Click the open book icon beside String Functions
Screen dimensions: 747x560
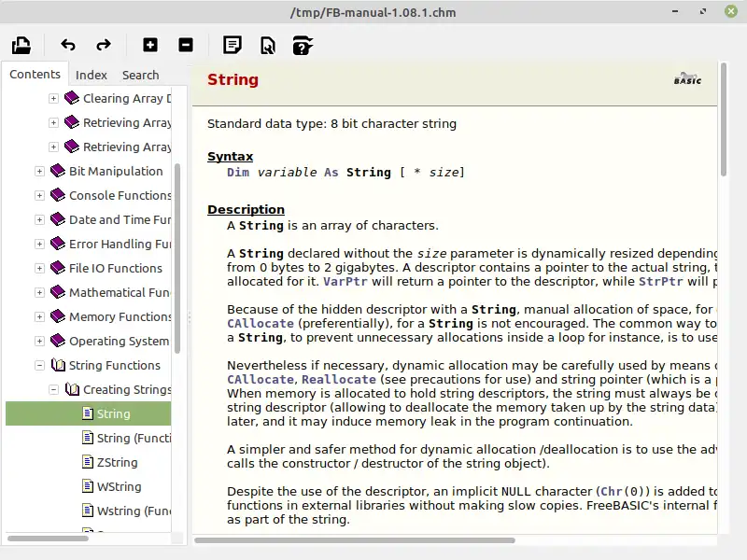pyautogui.click(x=58, y=365)
